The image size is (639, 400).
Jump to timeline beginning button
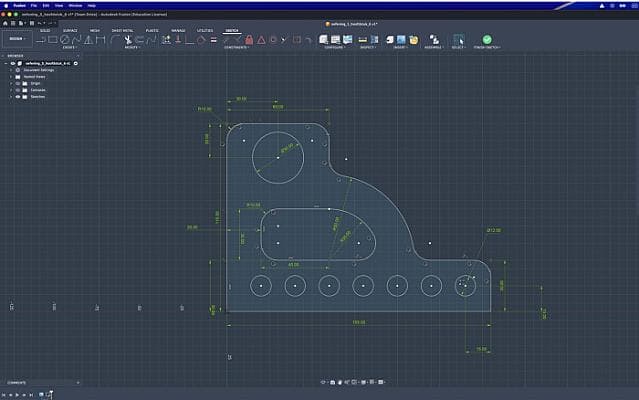tap(4, 395)
